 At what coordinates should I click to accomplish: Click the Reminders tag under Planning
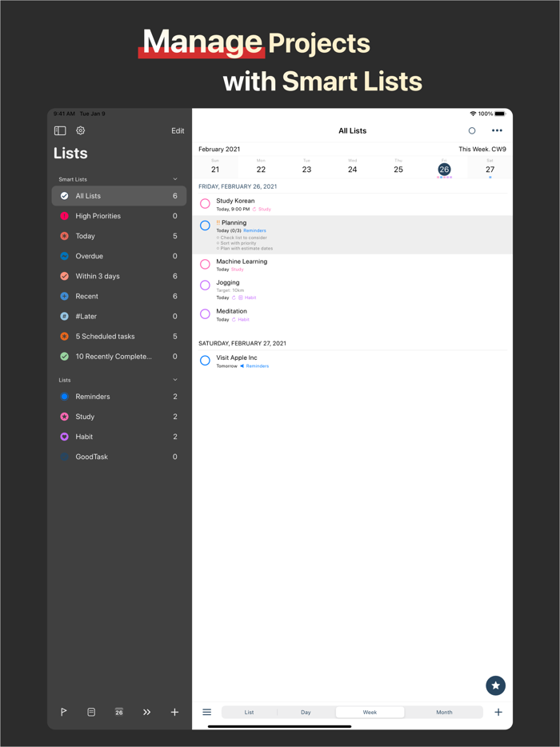coord(254,230)
